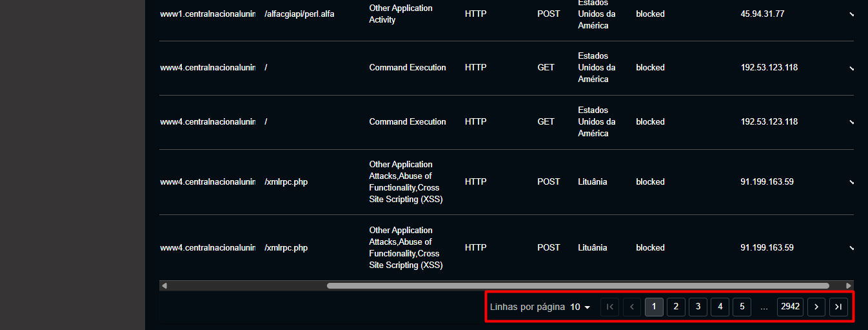Click the www1.centralnacionalunim host cell
Screen dimensions: 868x330
[208, 14]
